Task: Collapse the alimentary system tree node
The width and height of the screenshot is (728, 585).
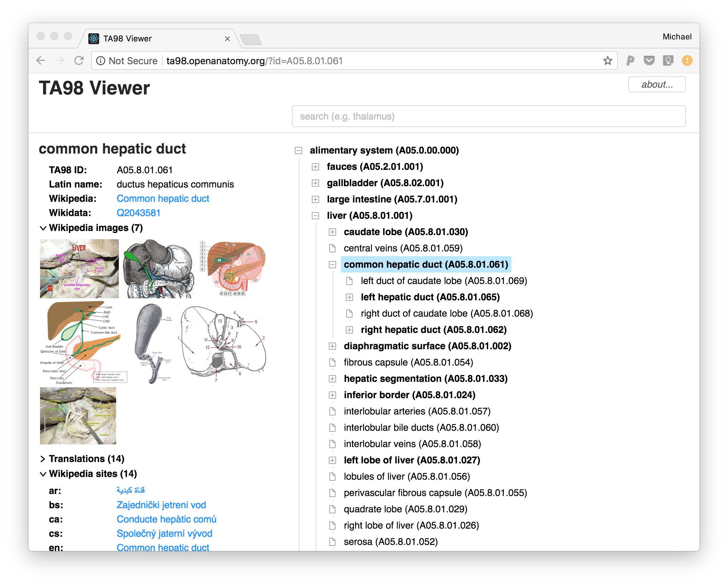Action: [298, 150]
